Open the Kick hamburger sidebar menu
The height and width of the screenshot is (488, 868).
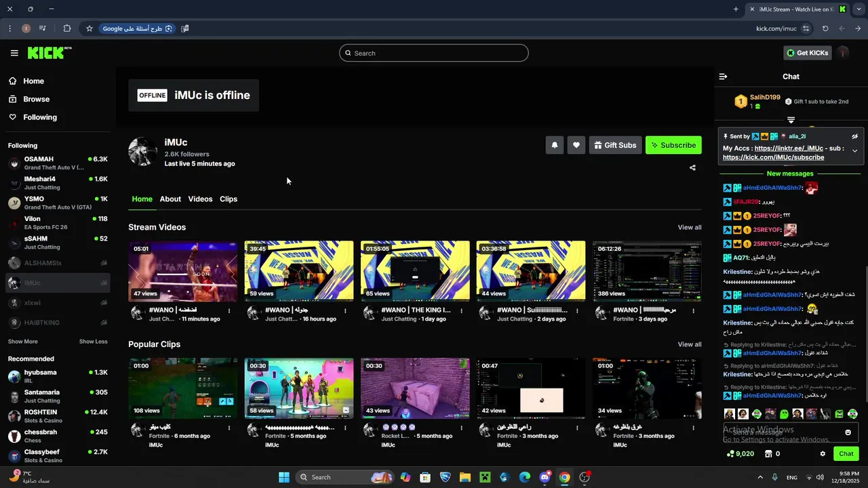point(14,53)
